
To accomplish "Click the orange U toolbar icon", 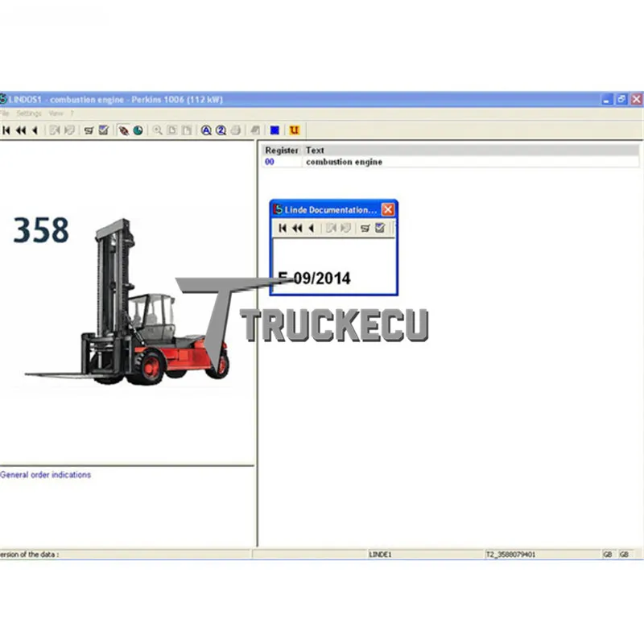I will (295, 130).
